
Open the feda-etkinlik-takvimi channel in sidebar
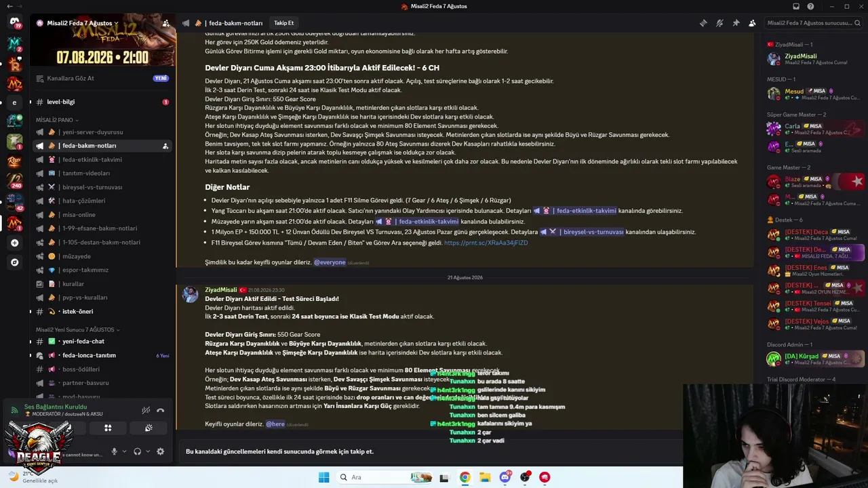click(101, 160)
